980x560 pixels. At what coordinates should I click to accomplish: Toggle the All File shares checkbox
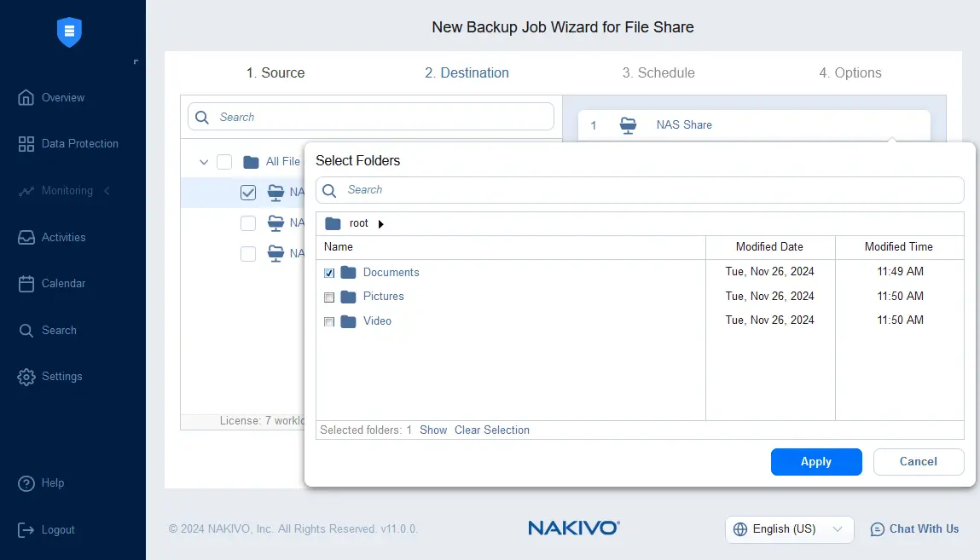tap(224, 162)
